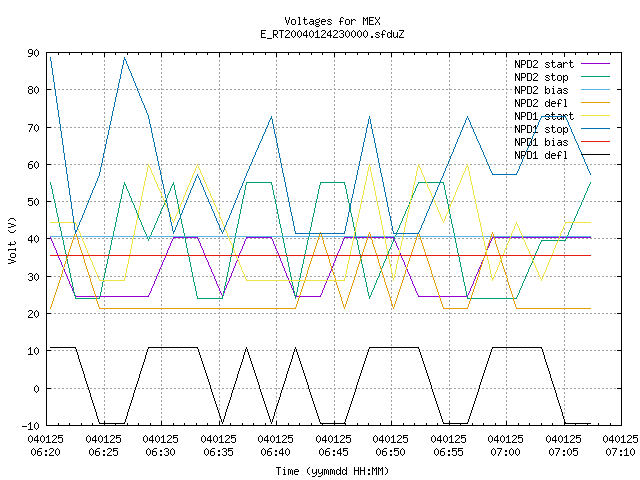Select the NPD1 stop legend label

pos(541,129)
